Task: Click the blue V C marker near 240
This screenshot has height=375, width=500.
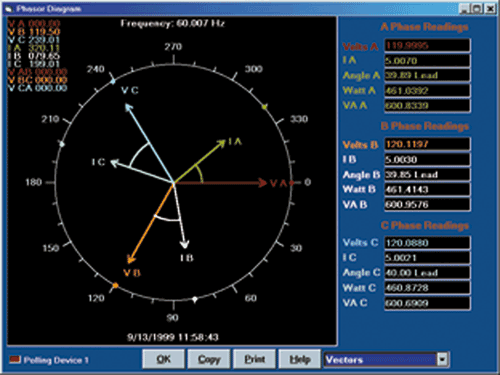Action: [113, 81]
